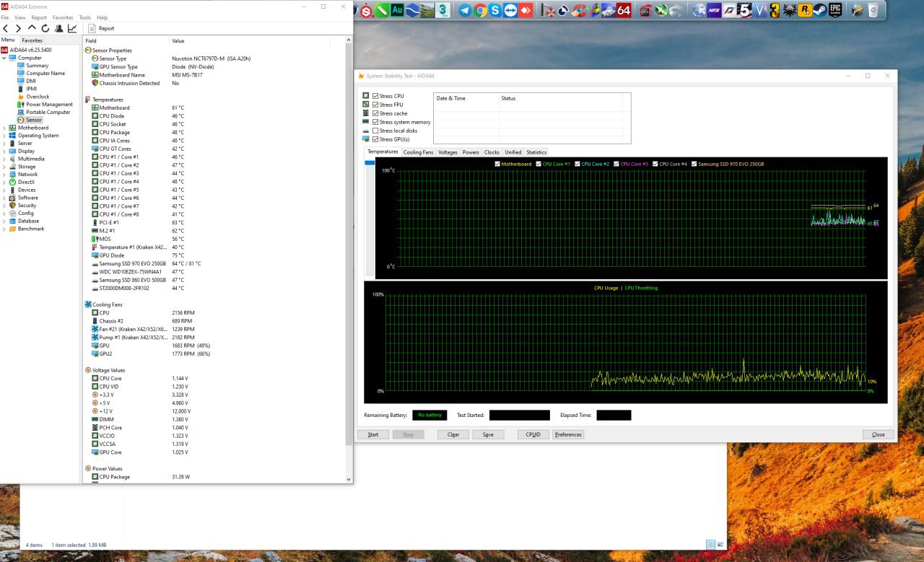Click the Refresh toolbar icon in AIDA64

pos(45,28)
